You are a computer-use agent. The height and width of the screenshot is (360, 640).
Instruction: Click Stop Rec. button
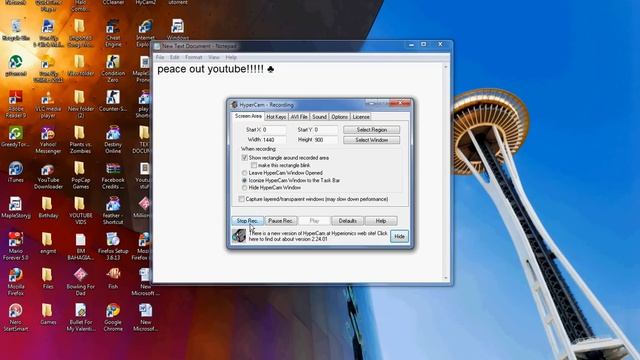tap(247, 221)
